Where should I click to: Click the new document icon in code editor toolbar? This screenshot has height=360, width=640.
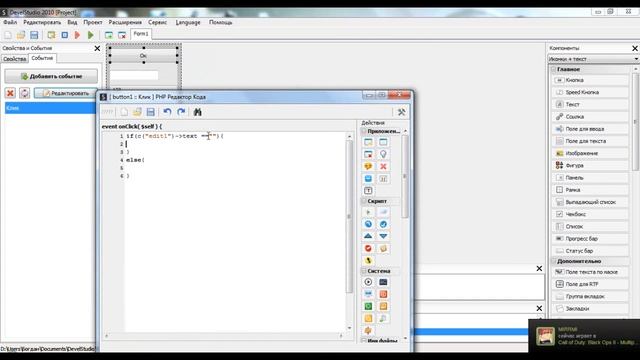click(124, 112)
